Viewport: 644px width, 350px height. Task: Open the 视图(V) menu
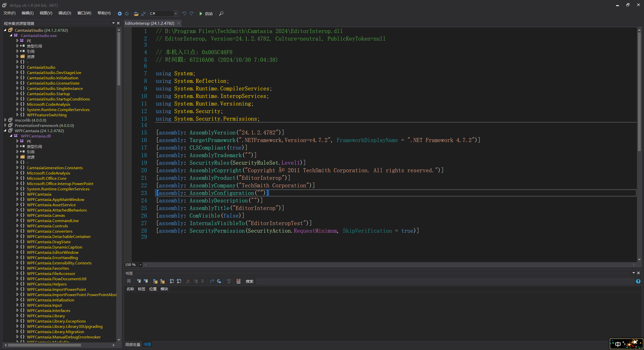point(46,13)
